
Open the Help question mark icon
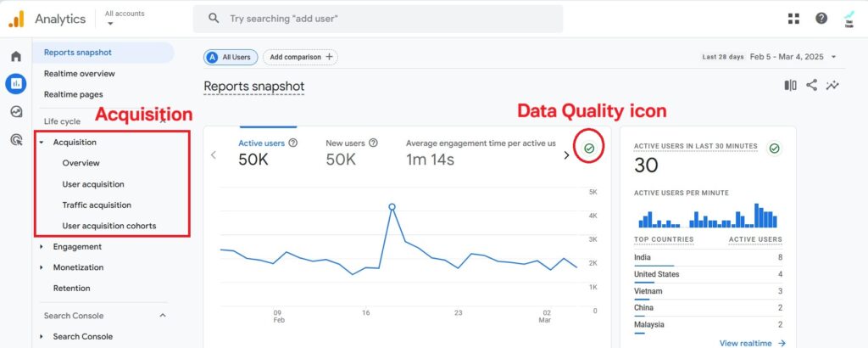click(821, 19)
